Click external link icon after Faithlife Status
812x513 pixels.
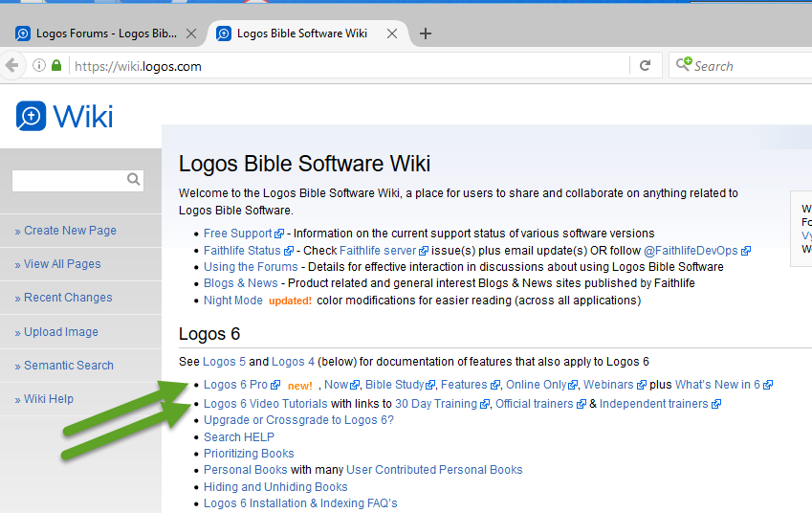289,251
